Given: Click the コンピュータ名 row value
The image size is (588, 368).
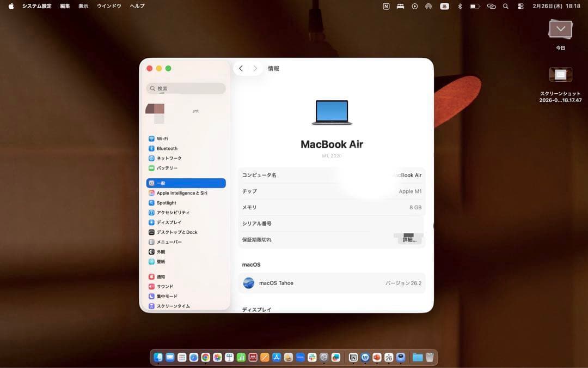Looking at the screenshot, I should pos(407,175).
